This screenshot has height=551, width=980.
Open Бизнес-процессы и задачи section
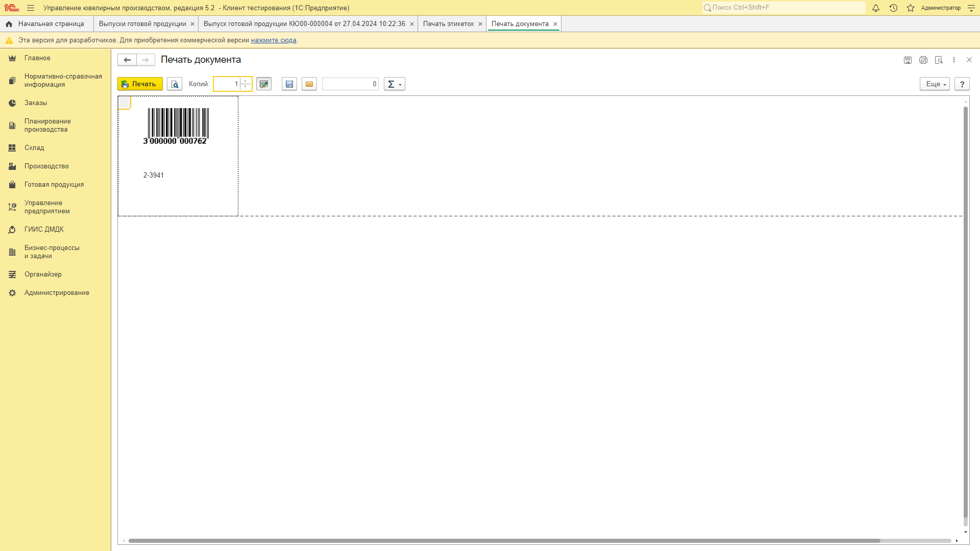(55, 252)
